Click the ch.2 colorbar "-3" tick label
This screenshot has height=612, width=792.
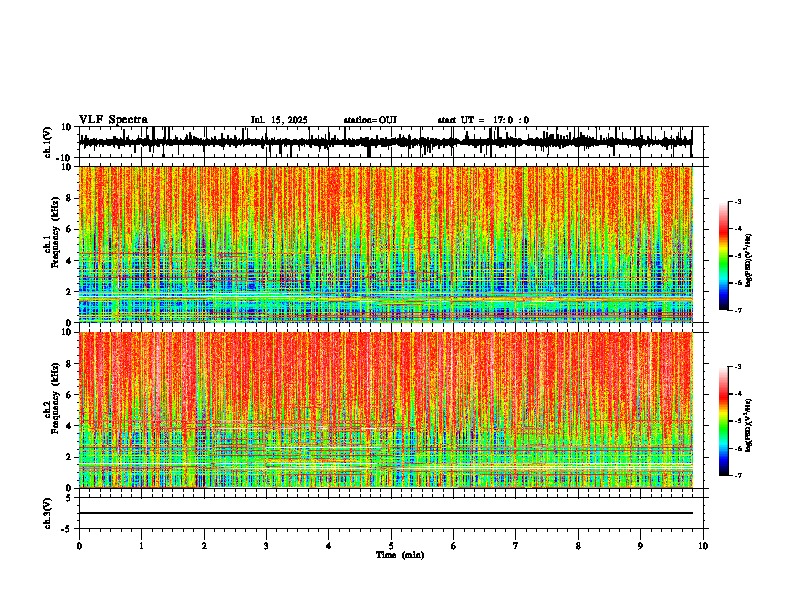[738, 367]
